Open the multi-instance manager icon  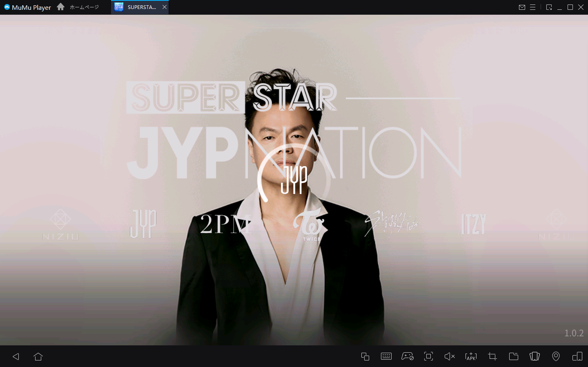365,356
